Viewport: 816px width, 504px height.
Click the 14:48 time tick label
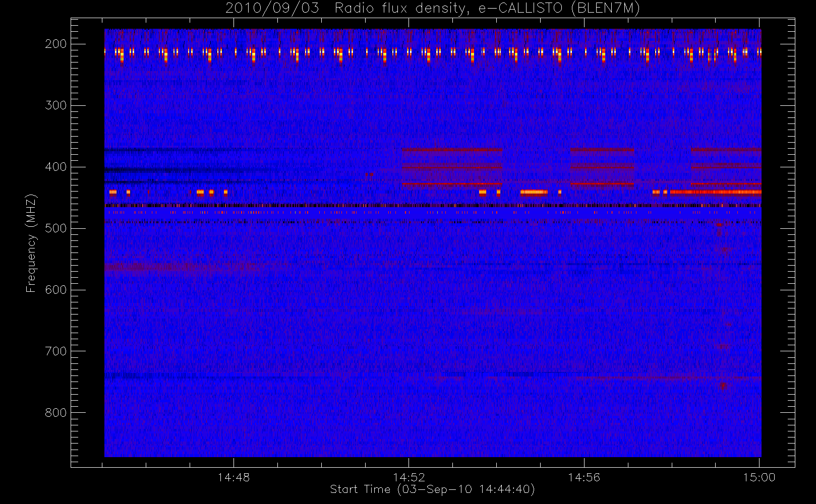click(x=234, y=477)
